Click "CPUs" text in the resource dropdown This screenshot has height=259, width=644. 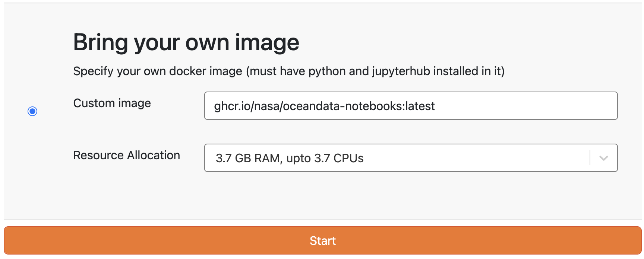348,158
